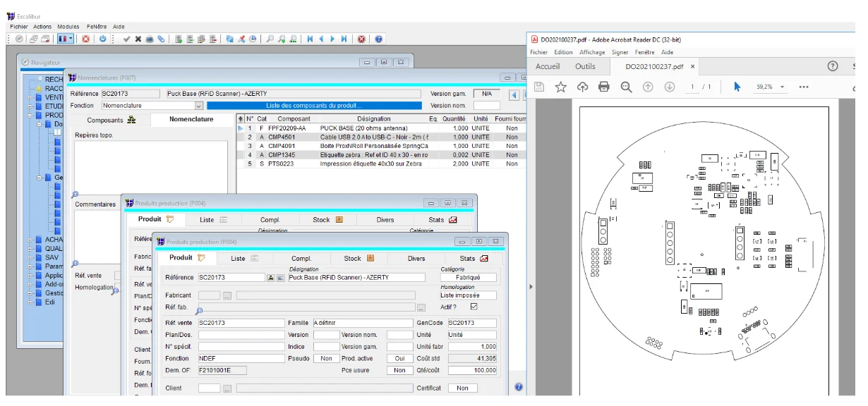The image size is (868, 406).
Task: Open the Compl. tab in front Produits window
Action: pos(301,258)
